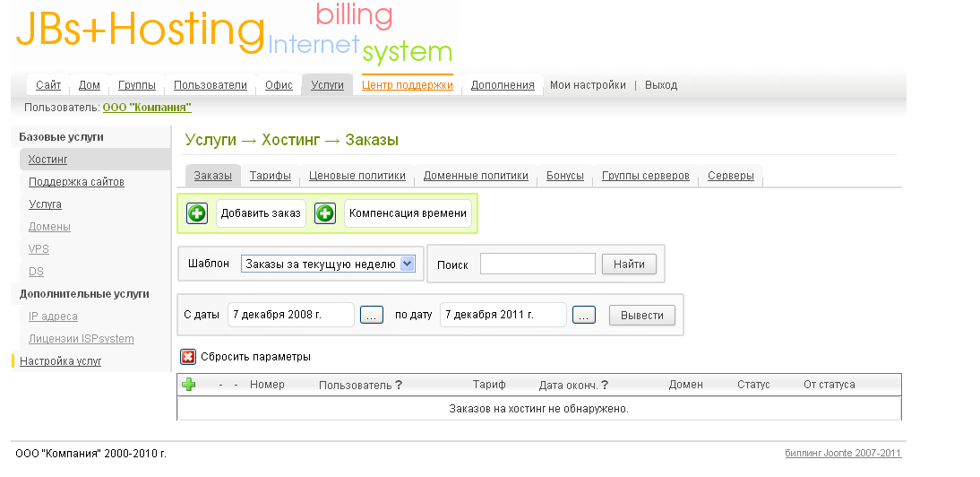Click the question mark next to Пользователь column
This screenshot has width=980, height=477.
pyautogui.click(x=399, y=386)
